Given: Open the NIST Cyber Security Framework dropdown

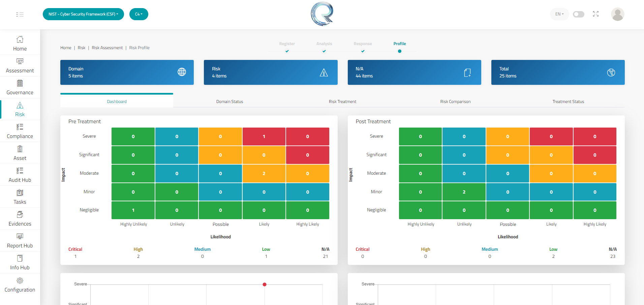Looking at the screenshot, I should coord(83,14).
